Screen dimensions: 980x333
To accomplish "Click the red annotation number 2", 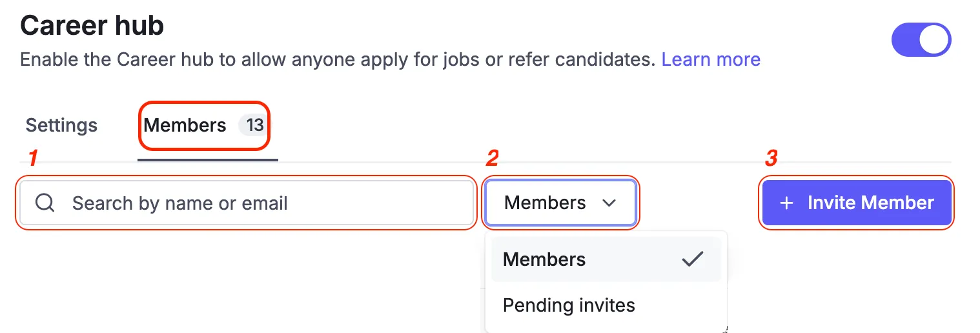I will [x=493, y=158].
